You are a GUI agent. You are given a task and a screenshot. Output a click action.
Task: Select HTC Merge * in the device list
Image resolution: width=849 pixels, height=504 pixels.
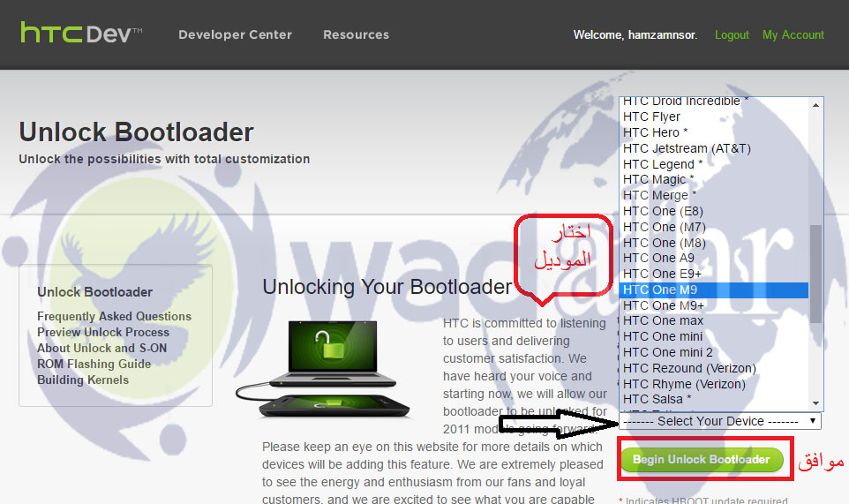point(714,195)
